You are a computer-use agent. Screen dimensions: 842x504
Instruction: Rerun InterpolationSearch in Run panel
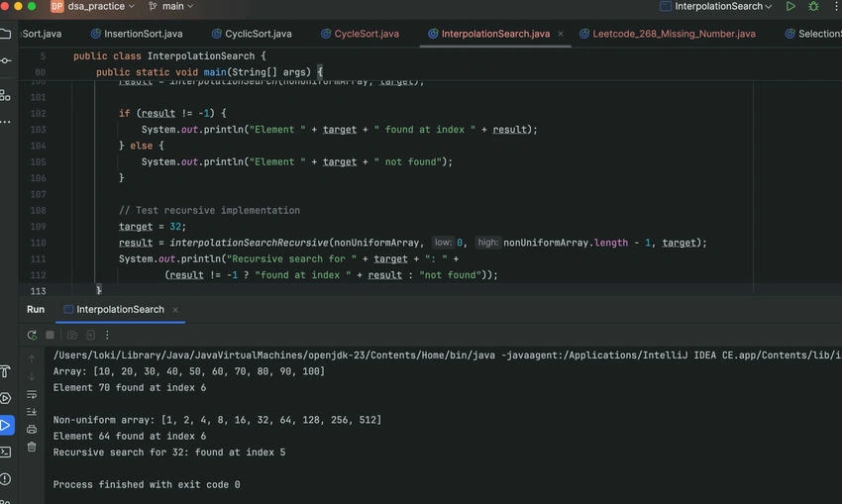(x=32, y=335)
